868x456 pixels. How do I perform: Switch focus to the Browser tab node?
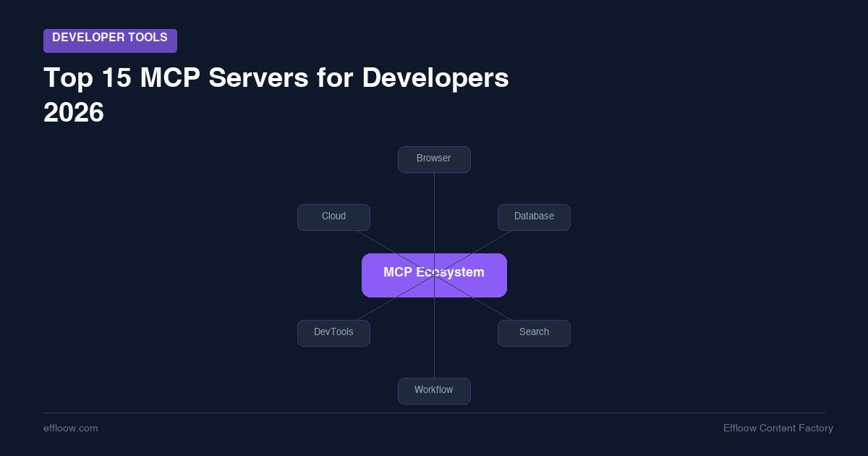434,159
